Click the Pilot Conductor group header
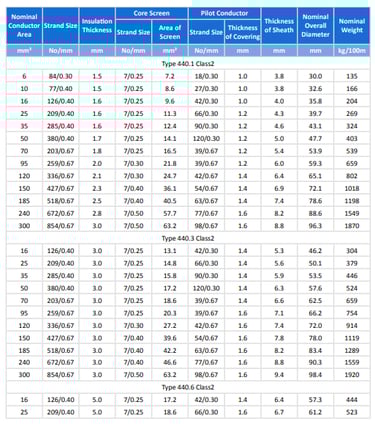This screenshot has width=375, height=424. [224, 13]
